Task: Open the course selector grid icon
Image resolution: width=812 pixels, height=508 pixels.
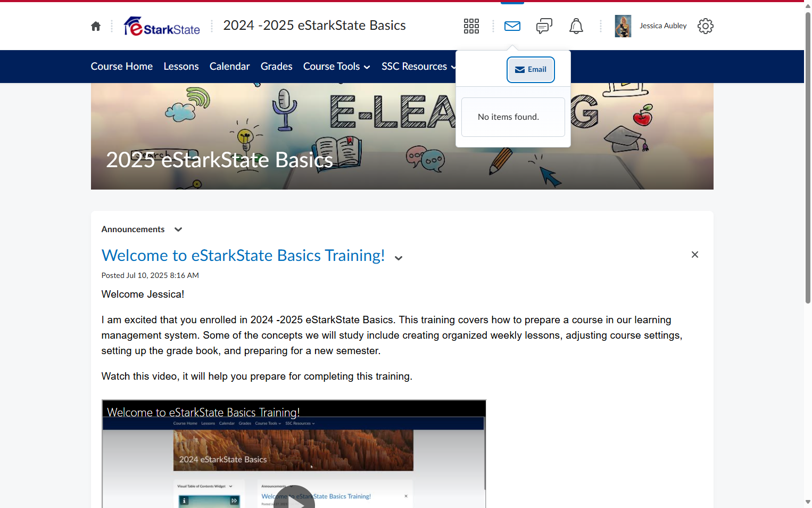Action: 471,26
